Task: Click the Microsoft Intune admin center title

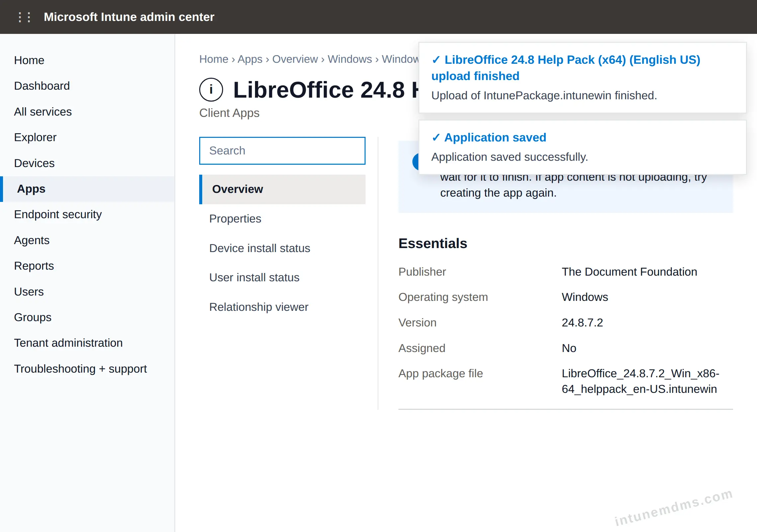Action: click(129, 17)
